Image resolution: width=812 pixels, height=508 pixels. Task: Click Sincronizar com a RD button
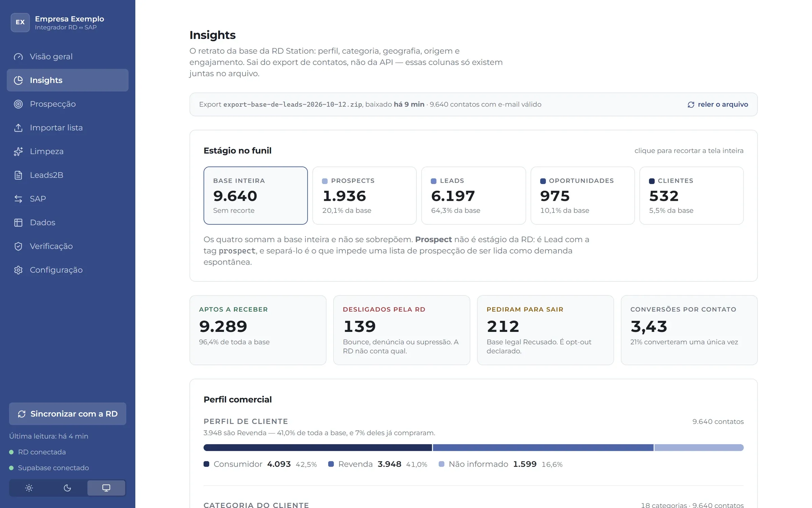coord(68,414)
